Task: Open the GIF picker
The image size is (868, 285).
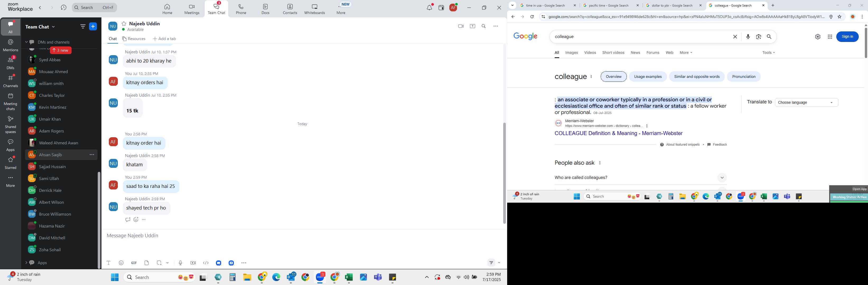Action: tap(134, 263)
